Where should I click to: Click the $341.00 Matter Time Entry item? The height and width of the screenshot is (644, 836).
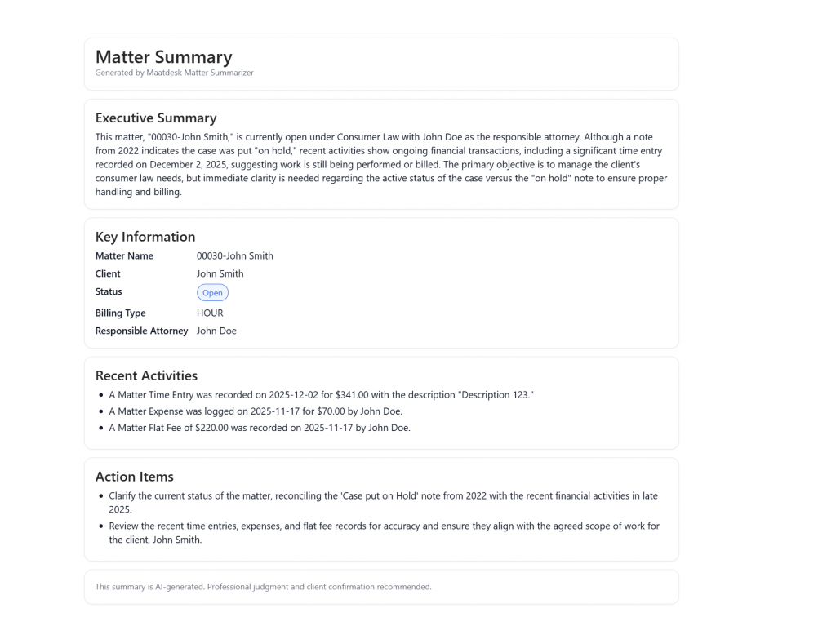tap(321, 395)
